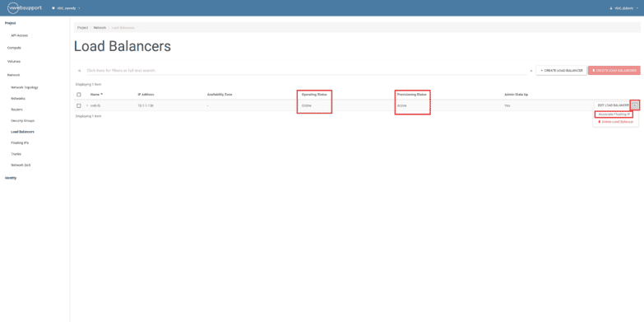644x322 pixels.
Task: Click the Availability Zone column header
Action: coord(220,95)
